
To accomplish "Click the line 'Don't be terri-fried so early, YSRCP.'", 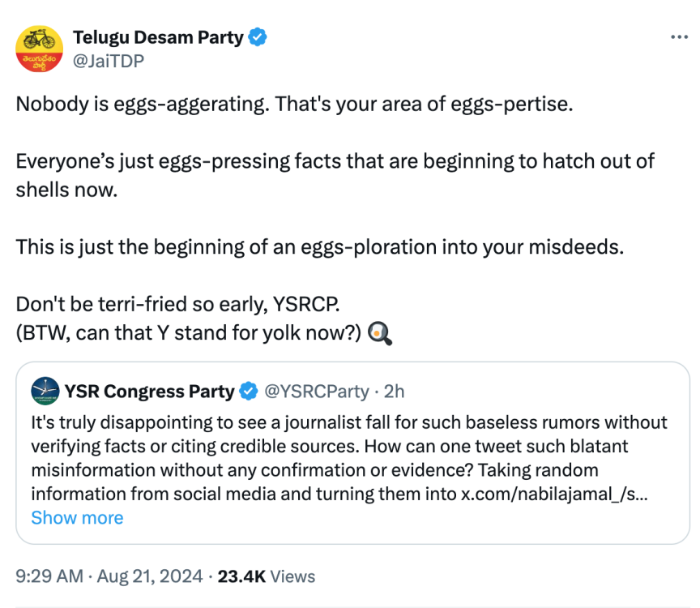I will click(x=177, y=304).
